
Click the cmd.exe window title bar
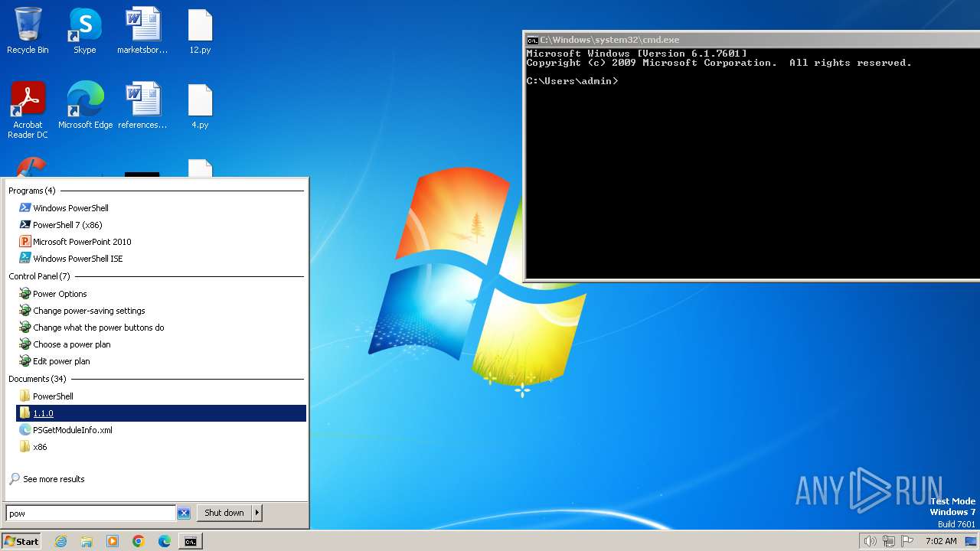pyautogui.click(x=752, y=40)
